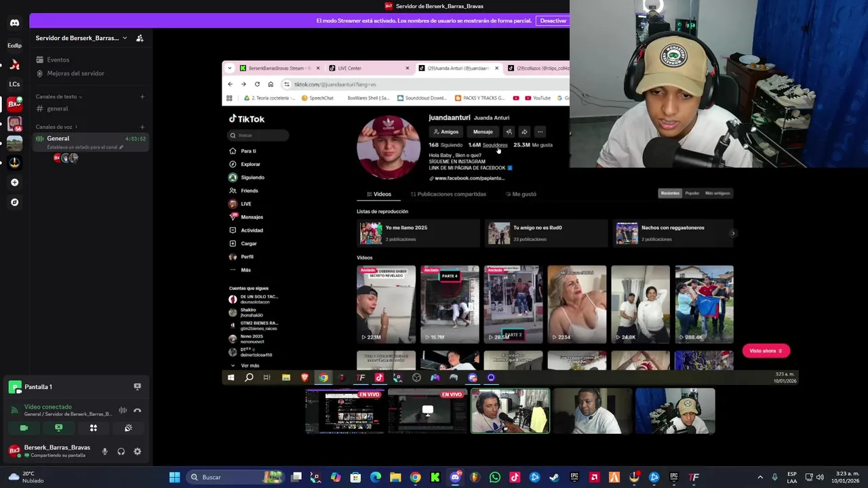Switch to the Me gustó tab
Viewport: 868px width, 488px height.
tap(520, 194)
